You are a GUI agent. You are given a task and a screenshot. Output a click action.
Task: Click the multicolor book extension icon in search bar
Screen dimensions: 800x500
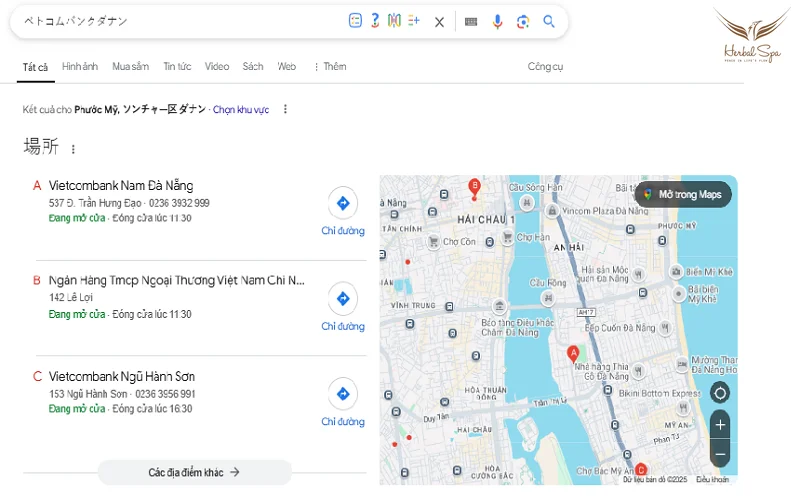(394, 20)
